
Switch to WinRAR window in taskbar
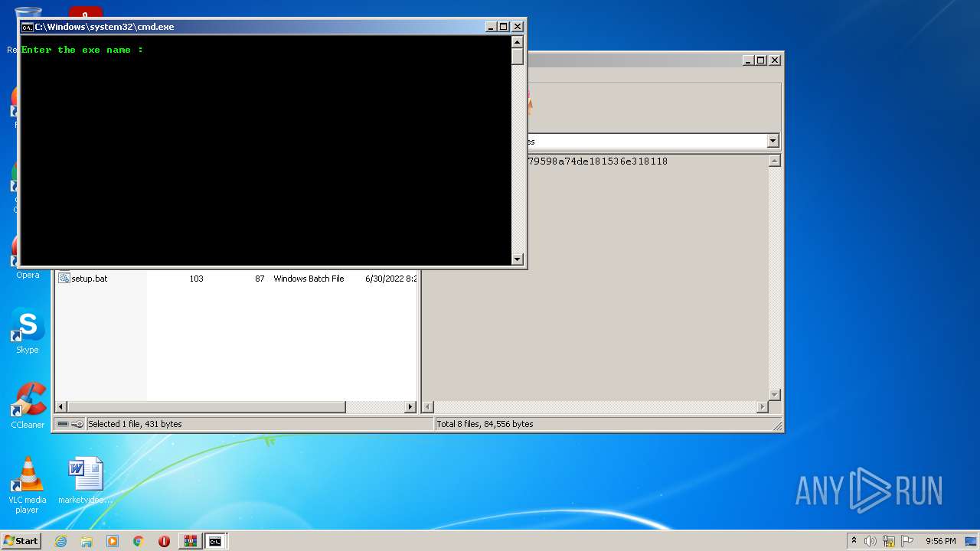190,541
